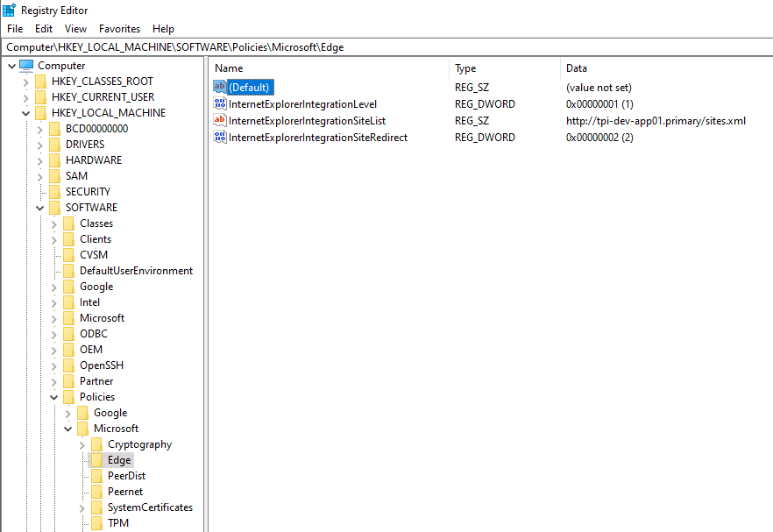This screenshot has height=532, width=773.
Task: Open the Help menu
Action: (163, 29)
